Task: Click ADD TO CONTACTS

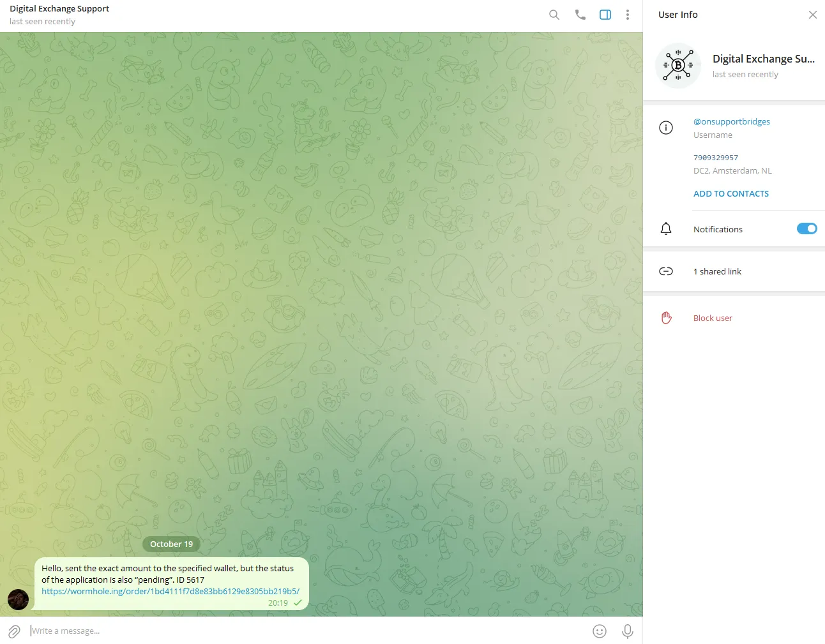Action: click(731, 193)
